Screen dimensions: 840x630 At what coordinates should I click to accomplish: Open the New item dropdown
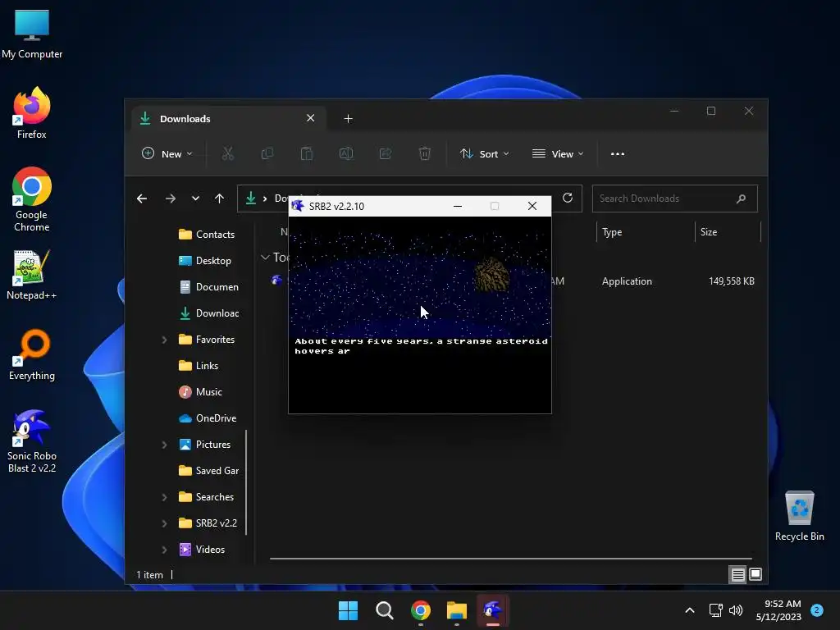coord(167,153)
